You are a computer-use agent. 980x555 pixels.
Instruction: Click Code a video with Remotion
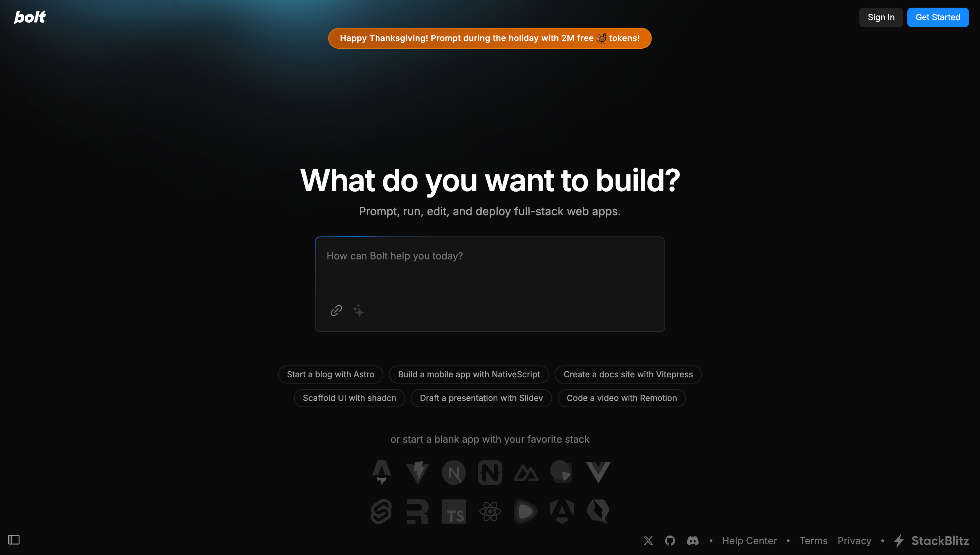coord(621,397)
